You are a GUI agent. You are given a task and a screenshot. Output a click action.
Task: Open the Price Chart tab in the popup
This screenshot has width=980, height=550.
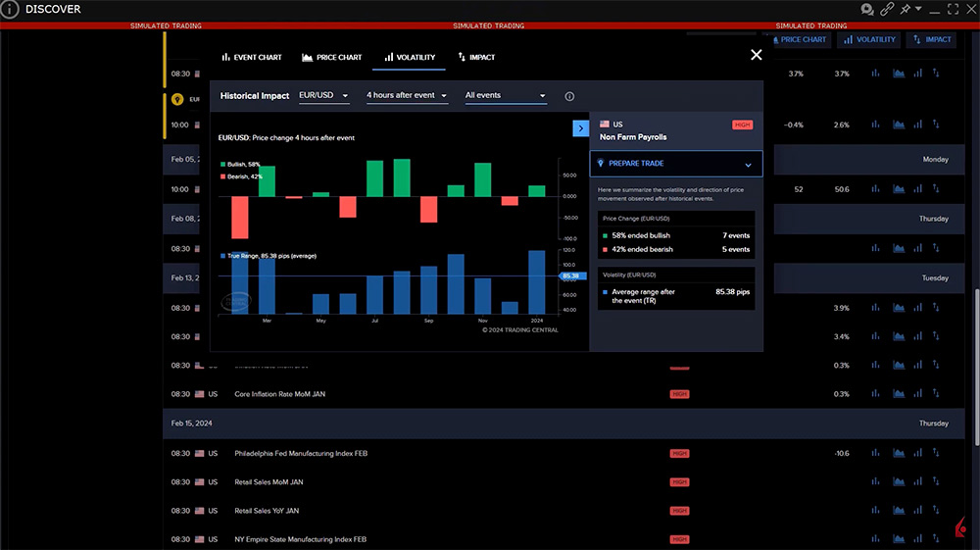click(x=332, y=57)
